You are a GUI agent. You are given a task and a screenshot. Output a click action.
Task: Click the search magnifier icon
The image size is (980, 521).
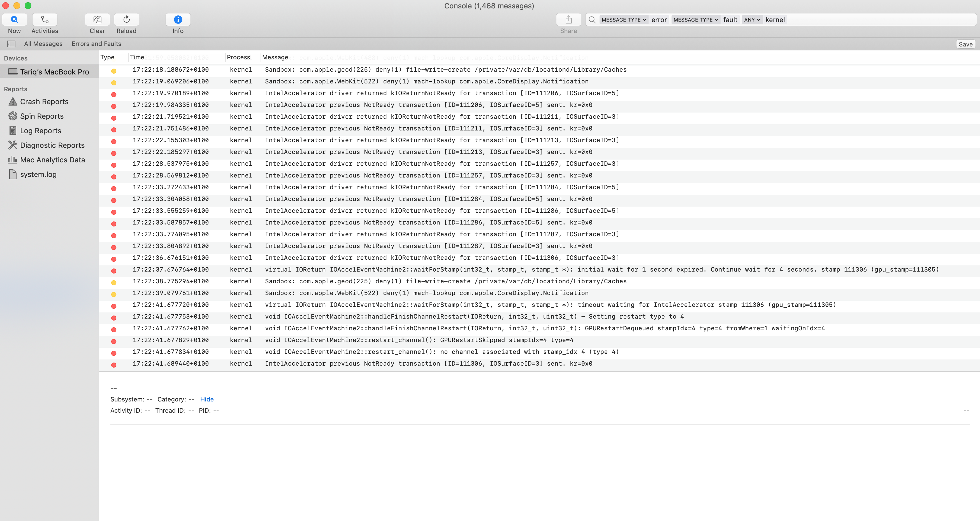point(592,20)
